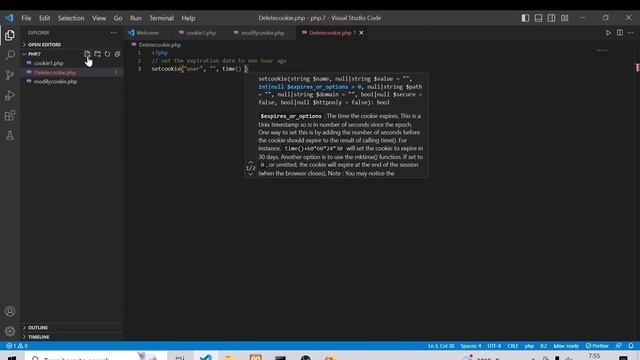Run the PHP file with play icon
This screenshot has height=360, width=640.
(x=608, y=33)
